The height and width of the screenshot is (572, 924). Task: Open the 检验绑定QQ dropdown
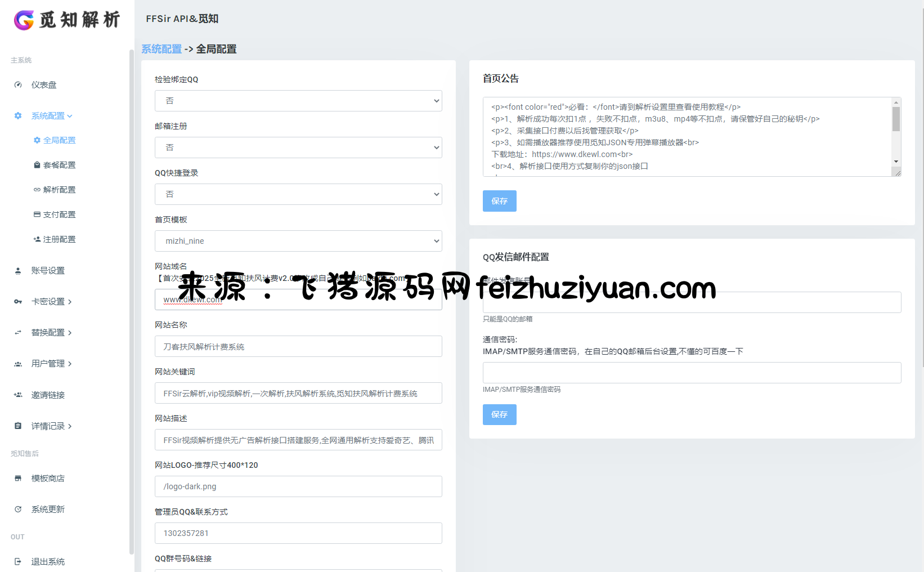[x=298, y=101]
